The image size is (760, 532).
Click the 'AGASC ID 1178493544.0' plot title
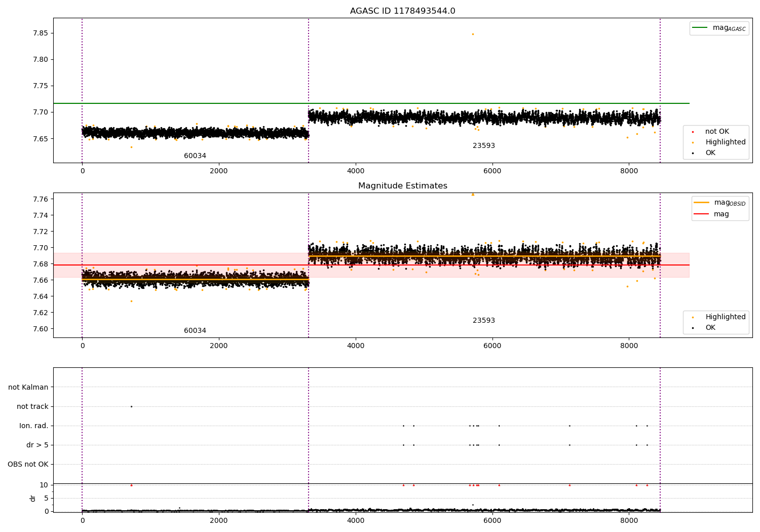point(402,11)
